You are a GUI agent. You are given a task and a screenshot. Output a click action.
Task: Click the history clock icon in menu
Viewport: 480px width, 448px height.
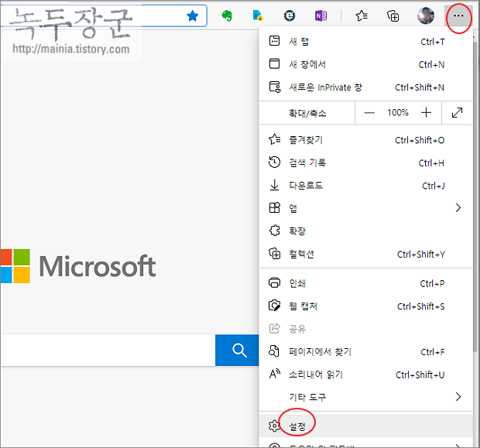pos(274,162)
